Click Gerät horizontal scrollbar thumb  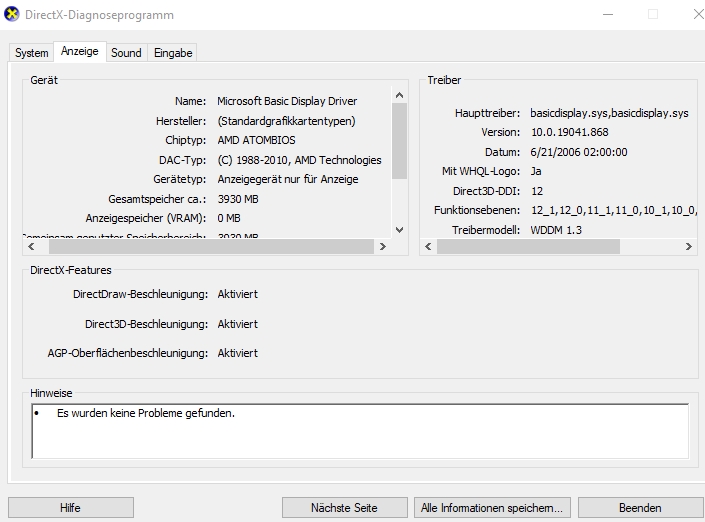(211, 246)
